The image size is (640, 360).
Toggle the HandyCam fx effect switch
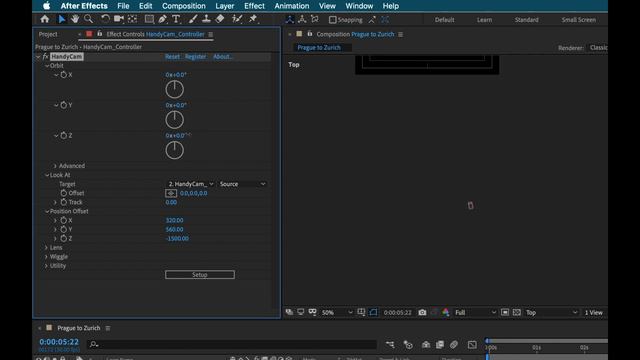(46, 57)
